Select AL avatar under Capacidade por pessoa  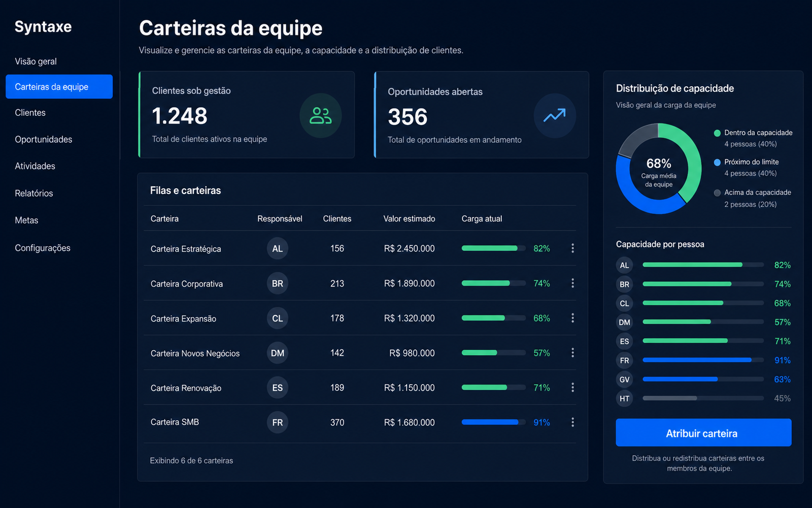[624, 265]
